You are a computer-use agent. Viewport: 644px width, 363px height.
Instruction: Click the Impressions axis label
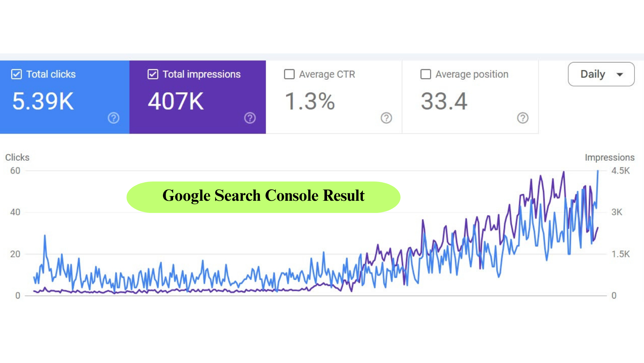click(x=609, y=157)
